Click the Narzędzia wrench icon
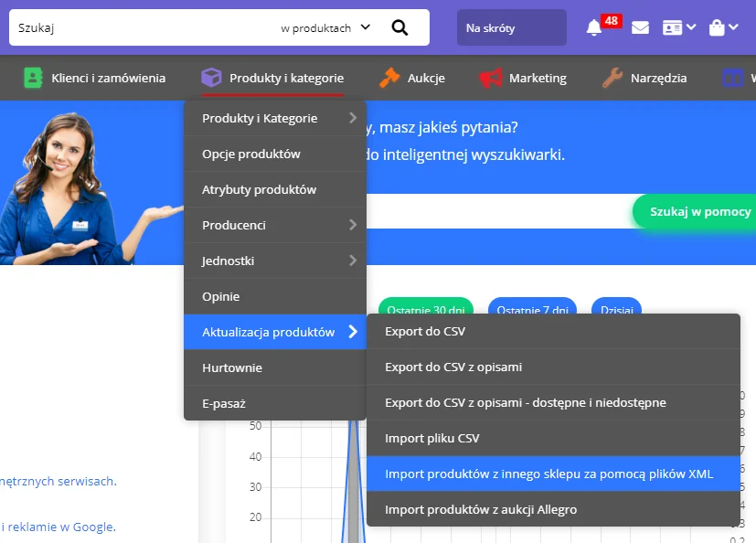Viewport: 756px width, 543px height. coord(612,78)
